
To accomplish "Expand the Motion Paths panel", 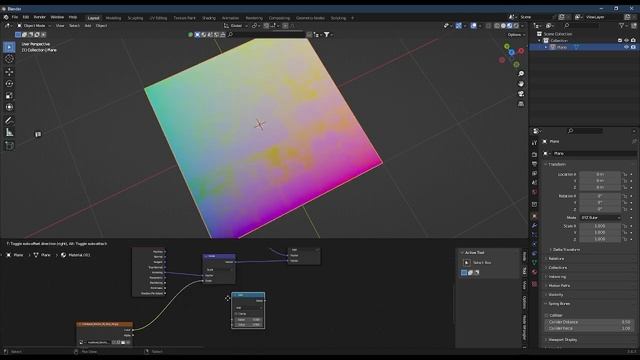I will click(x=559, y=286).
